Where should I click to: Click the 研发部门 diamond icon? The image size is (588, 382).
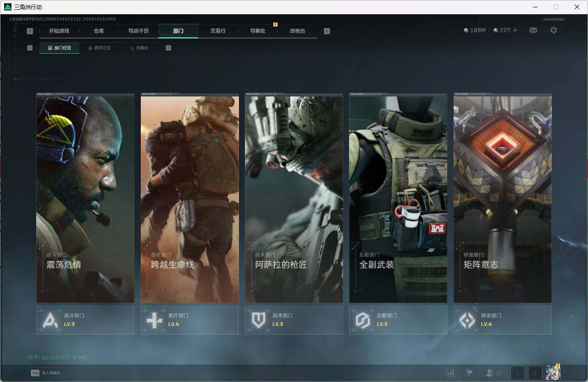(x=467, y=320)
